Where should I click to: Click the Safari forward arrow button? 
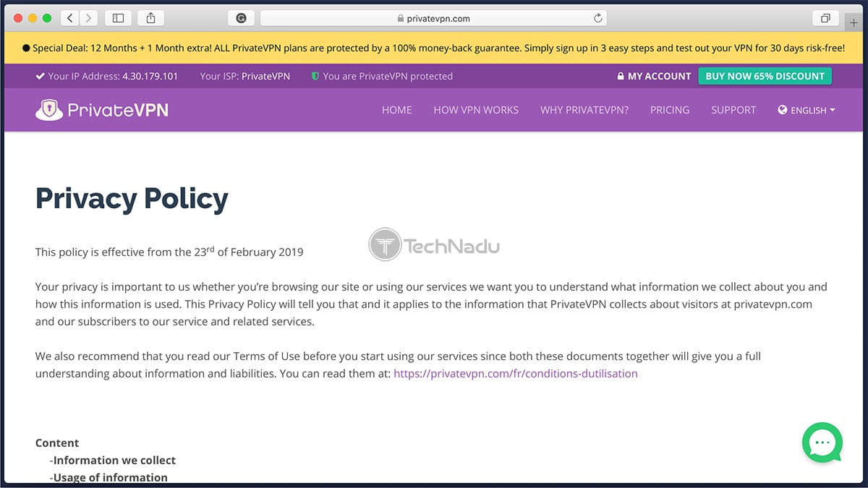click(x=89, y=18)
